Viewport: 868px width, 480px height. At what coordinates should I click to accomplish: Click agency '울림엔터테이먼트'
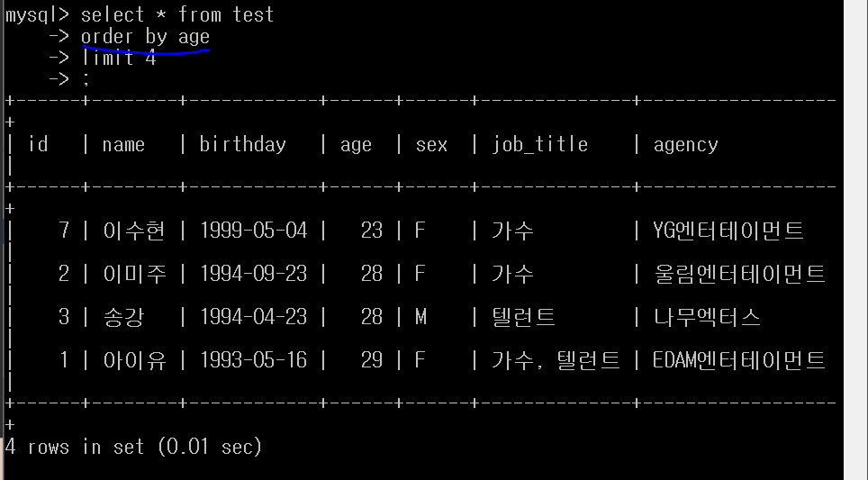739,274
